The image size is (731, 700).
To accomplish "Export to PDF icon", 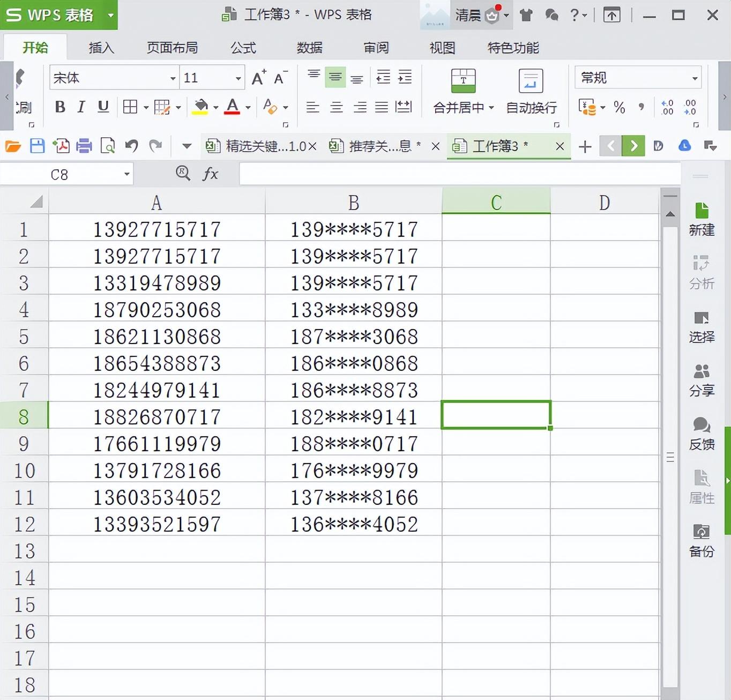I will [x=61, y=146].
